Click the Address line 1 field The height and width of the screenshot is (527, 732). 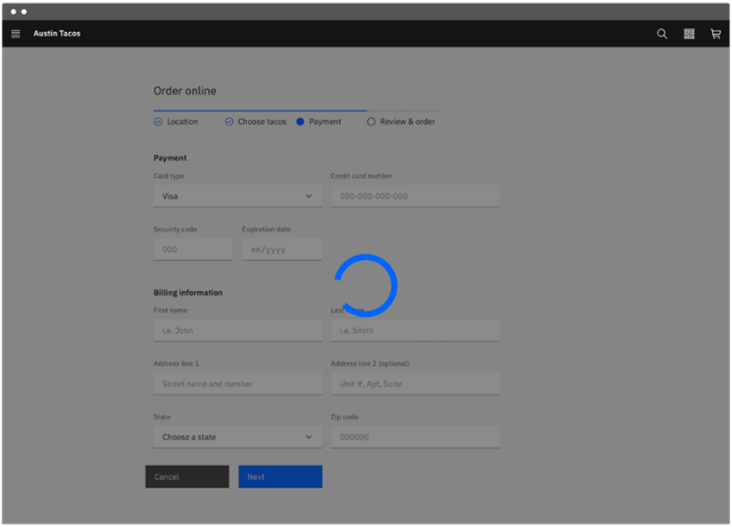238,384
